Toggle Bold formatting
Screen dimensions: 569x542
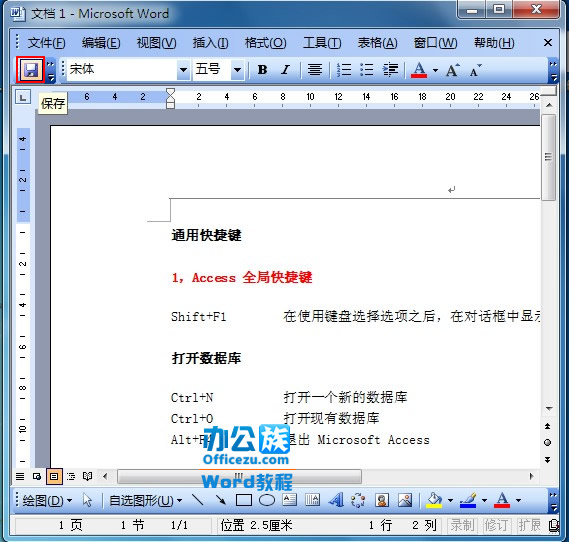tap(262, 69)
